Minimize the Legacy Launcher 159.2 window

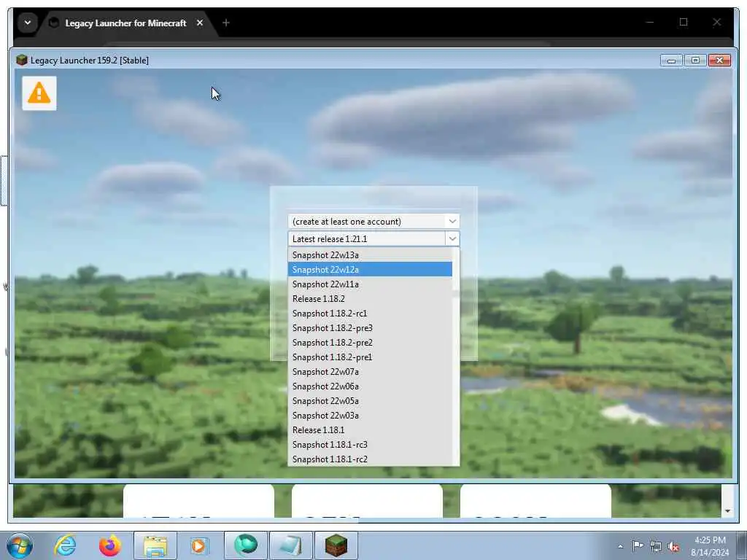click(671, 61)
